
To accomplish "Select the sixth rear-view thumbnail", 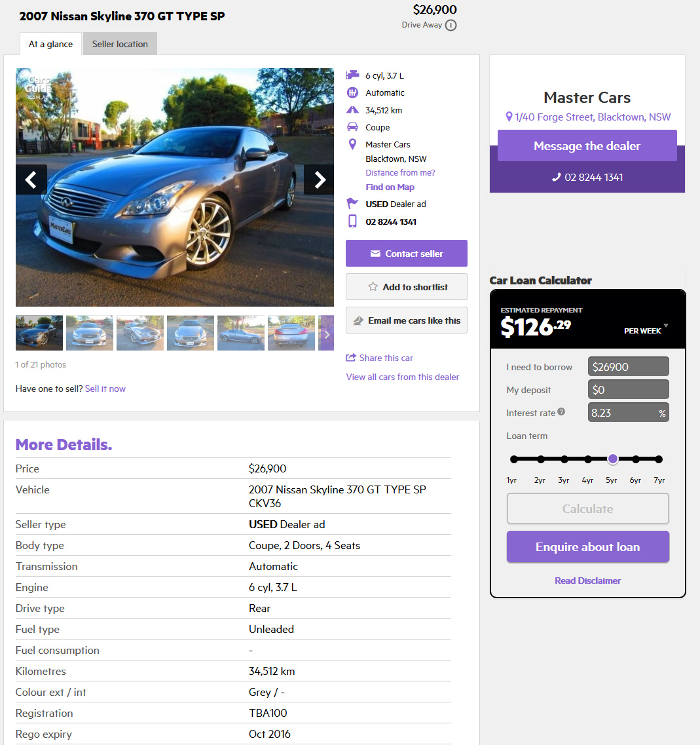I will click(291, 333).
